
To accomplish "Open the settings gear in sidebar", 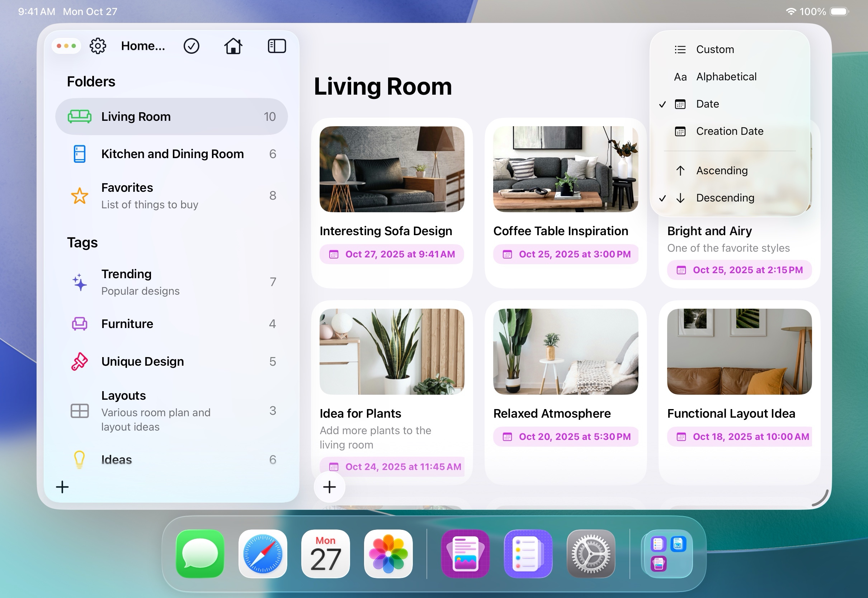I will 98,46.
